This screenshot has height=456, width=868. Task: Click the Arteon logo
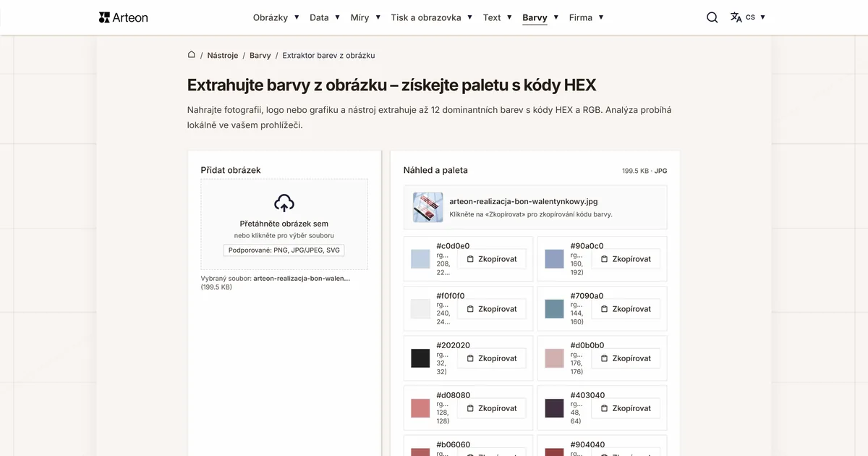[x=123, y=17]
